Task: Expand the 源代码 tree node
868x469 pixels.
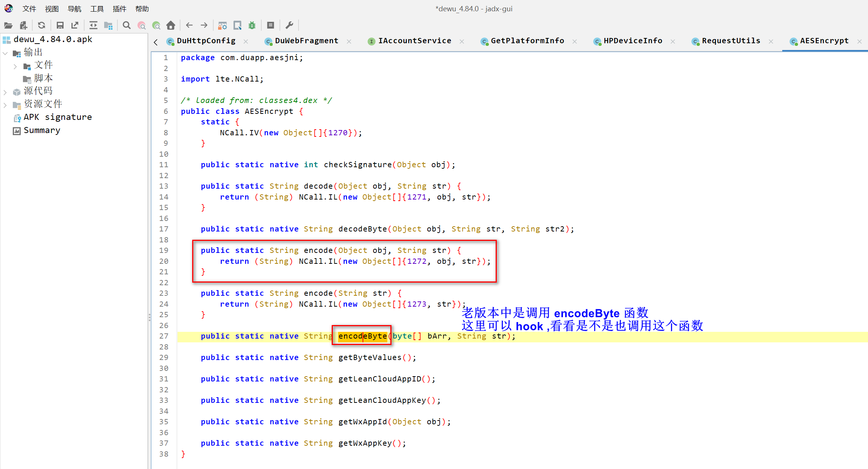Action: pyautogui.click(x=5, y=92)
